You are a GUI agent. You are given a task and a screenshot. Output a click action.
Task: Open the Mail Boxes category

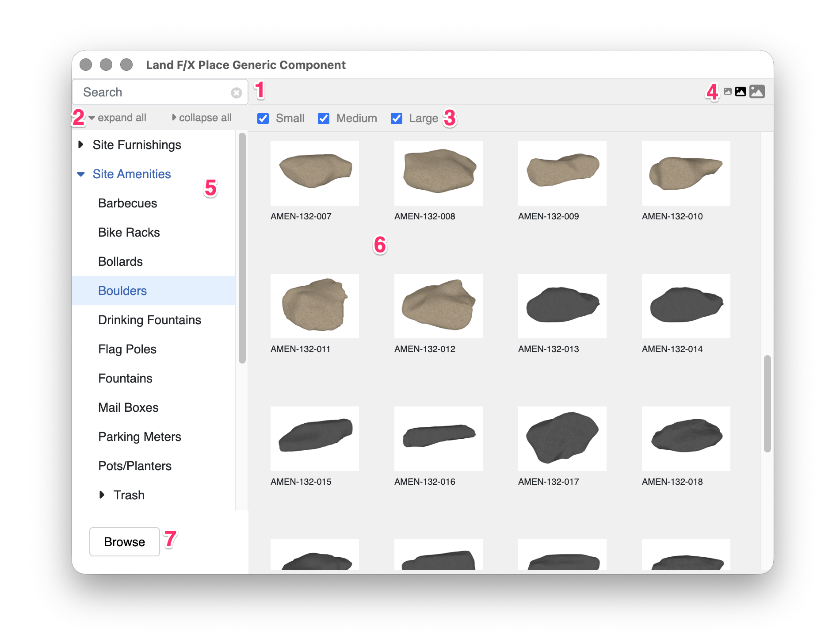pos(129,408)
